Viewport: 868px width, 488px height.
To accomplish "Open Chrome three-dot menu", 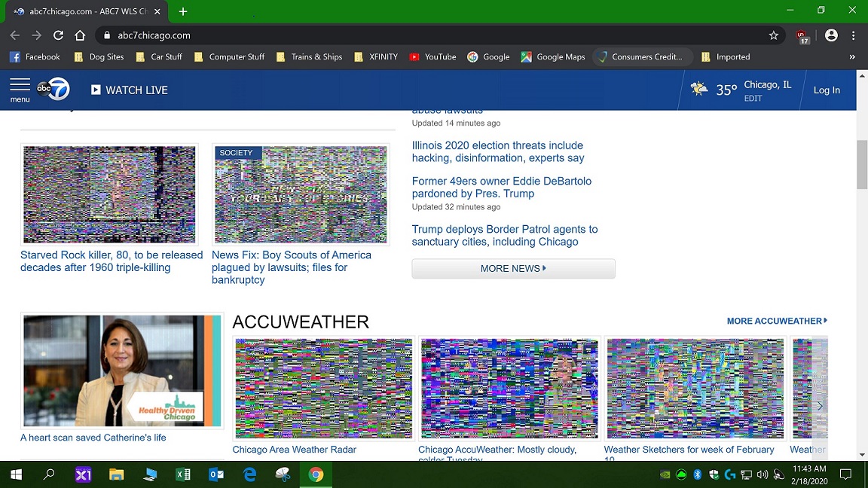I will (x=853, y=35).
